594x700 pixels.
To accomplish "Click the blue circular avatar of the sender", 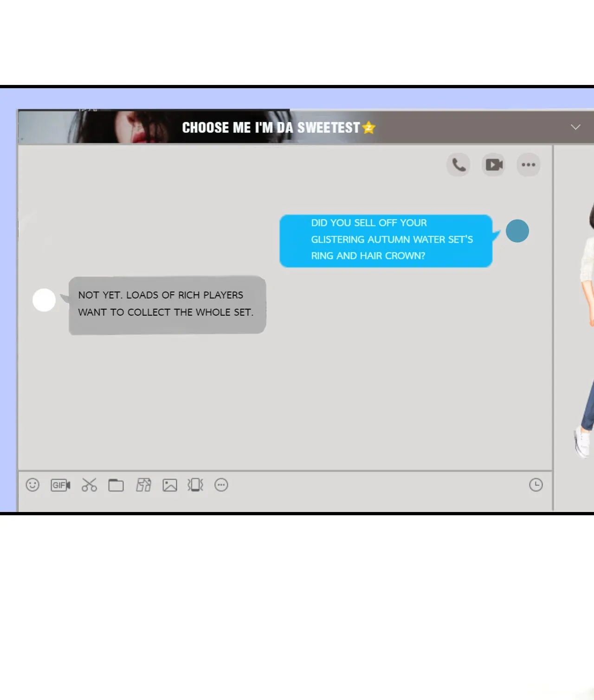I will tap(517, 231).
